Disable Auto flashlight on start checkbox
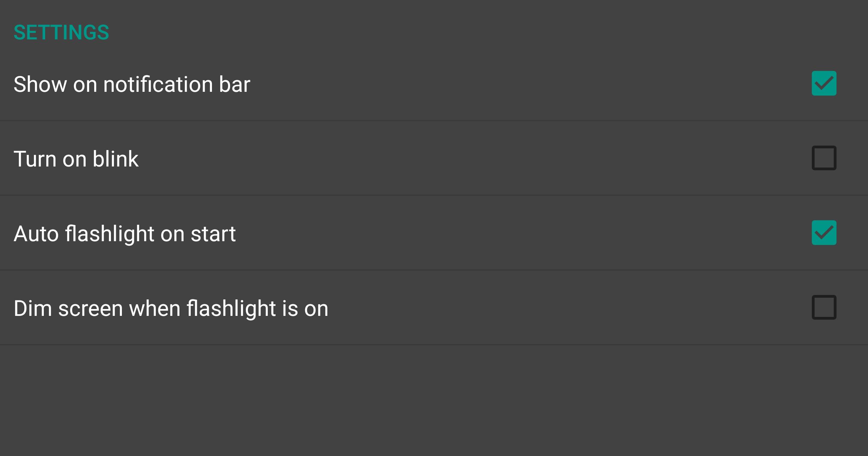The image size is (868, 456). click(824, 233)
